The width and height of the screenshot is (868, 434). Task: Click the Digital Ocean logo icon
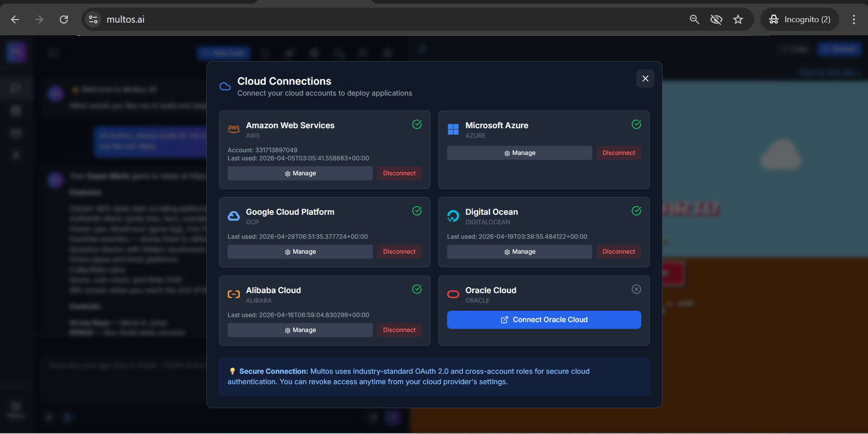(453, 216)
